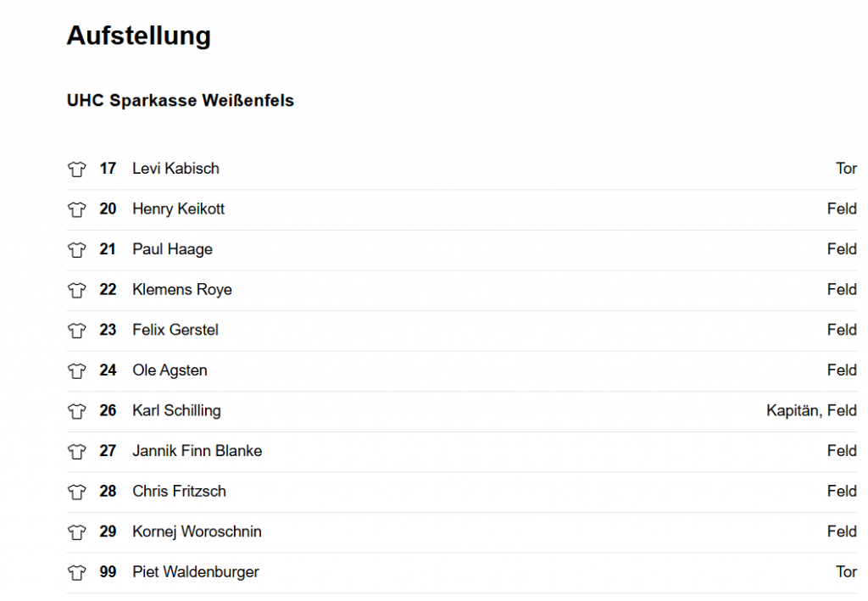Click the jersey icon next to Henry Keikott

(x=77, y=209)
